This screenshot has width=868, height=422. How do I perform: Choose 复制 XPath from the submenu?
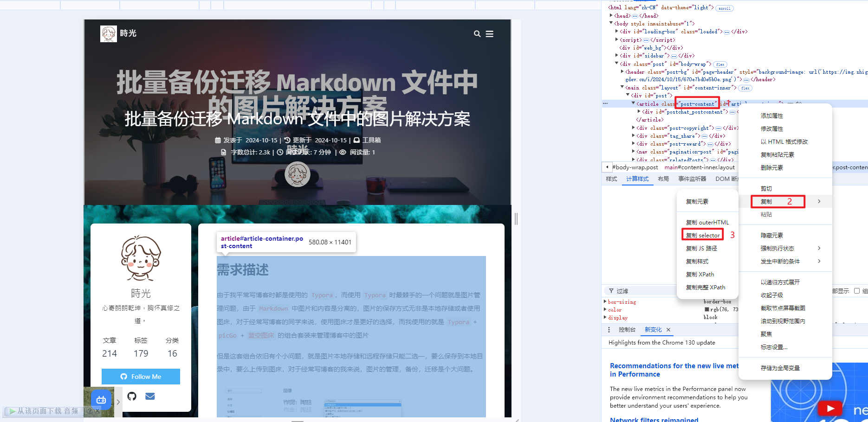click(x=700, y=275)
